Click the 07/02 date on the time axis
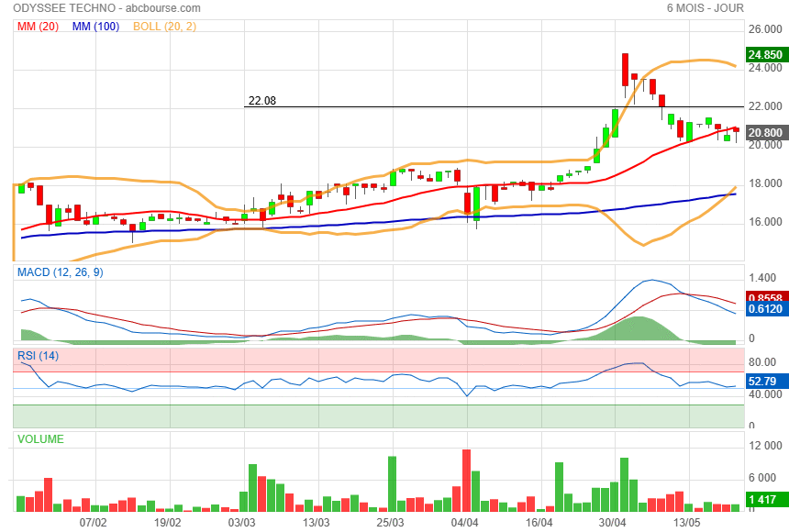 (x=93, y=523)
